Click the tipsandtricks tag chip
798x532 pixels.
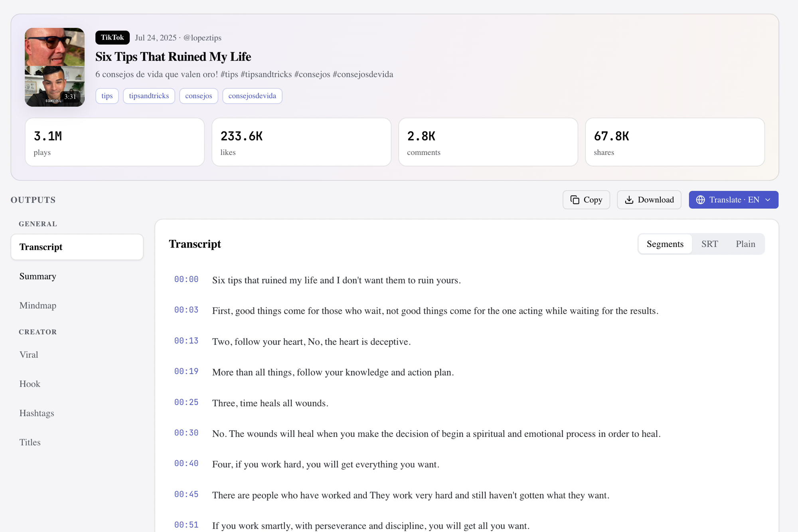coord(149,96)
